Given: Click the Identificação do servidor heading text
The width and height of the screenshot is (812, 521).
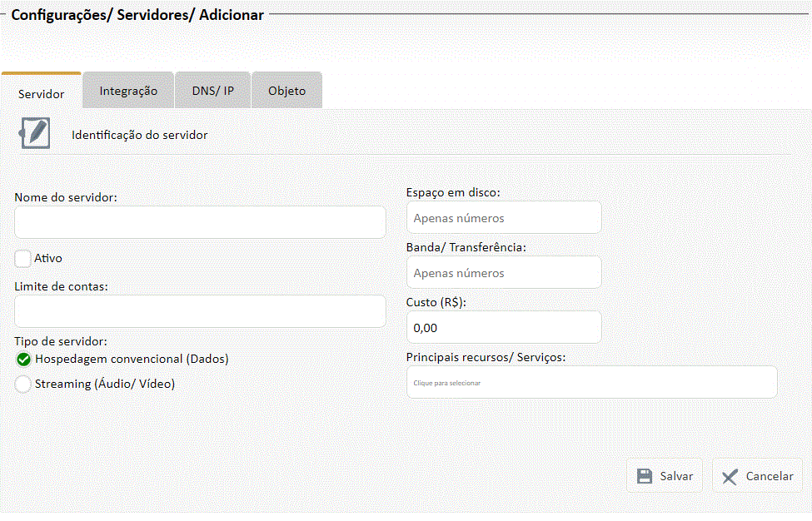Looking at the screenshot, I should [140, 134].
